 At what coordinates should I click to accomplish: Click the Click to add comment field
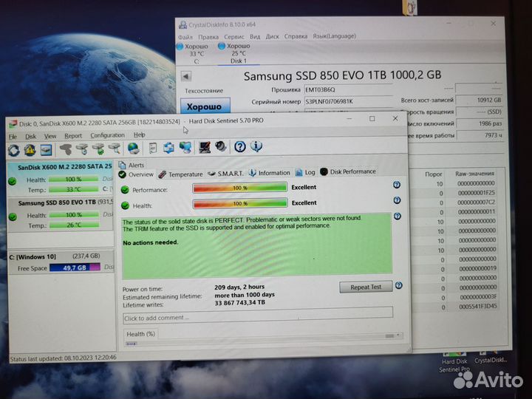point(258,317)
